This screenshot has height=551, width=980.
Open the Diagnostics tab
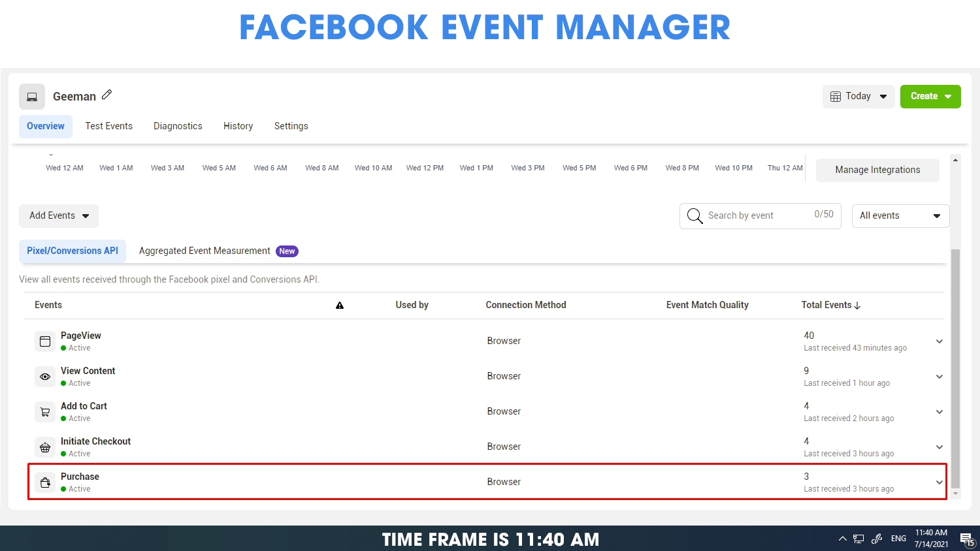pos(178,126)
